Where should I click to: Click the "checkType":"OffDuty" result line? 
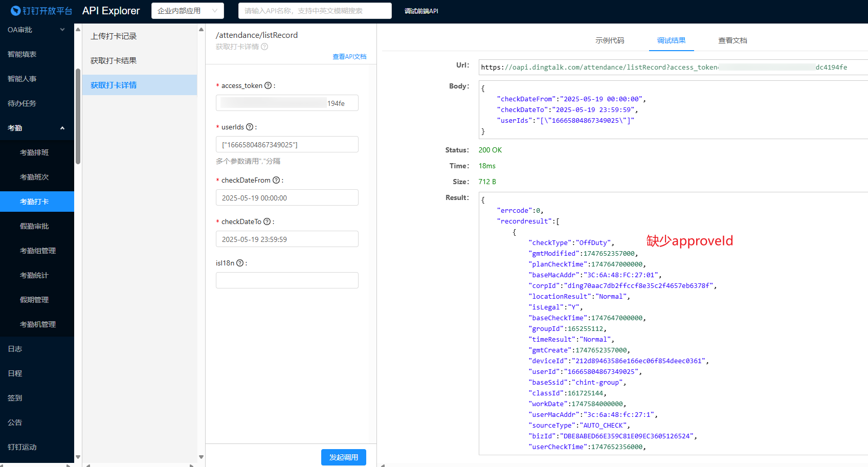[x=571, y=242]
